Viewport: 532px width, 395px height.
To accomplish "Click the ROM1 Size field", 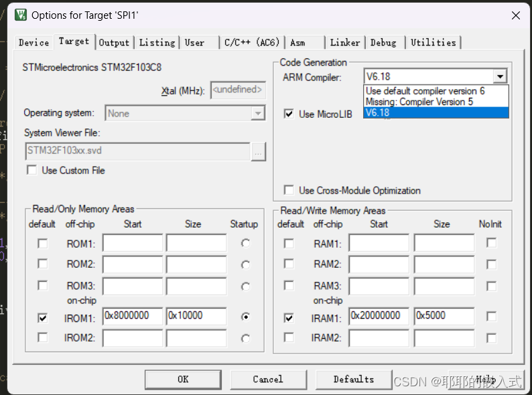I will click(x=196, y=243).
